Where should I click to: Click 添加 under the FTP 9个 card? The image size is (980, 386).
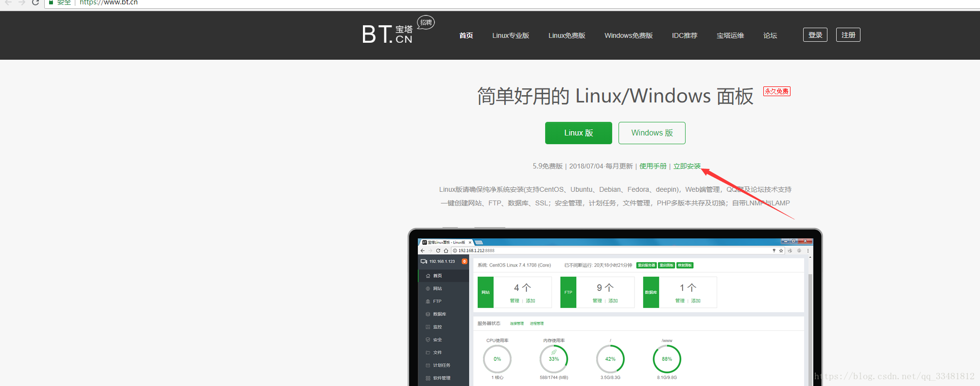(x=613, y=301)
